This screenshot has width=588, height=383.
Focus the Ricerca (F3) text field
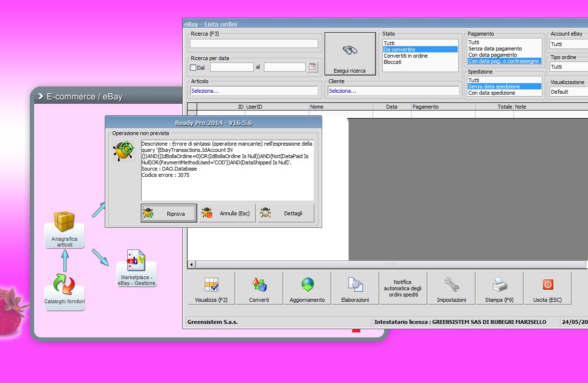[254, 44]
